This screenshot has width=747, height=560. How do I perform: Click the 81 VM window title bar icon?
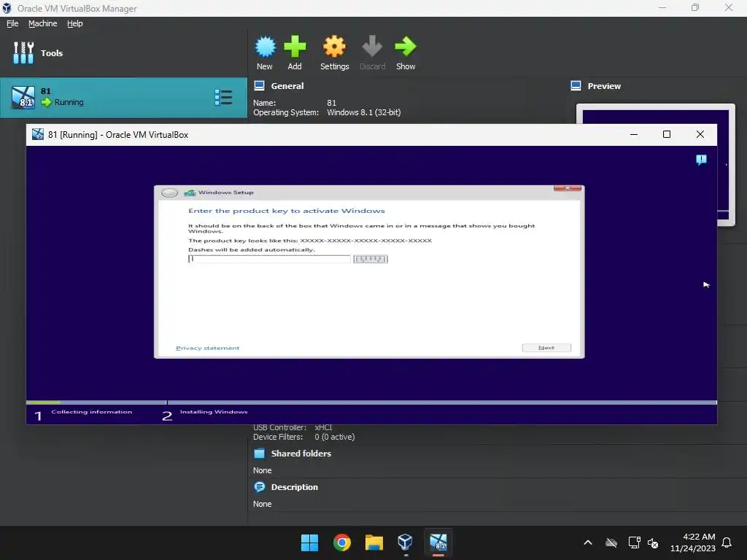click(x=38, y=135)
